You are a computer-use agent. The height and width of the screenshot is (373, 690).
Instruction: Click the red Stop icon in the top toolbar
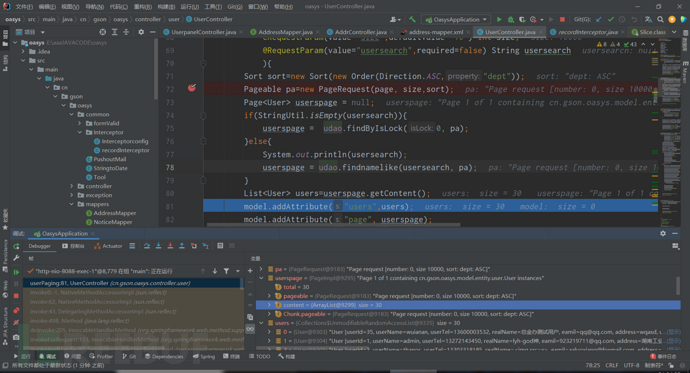562,19
